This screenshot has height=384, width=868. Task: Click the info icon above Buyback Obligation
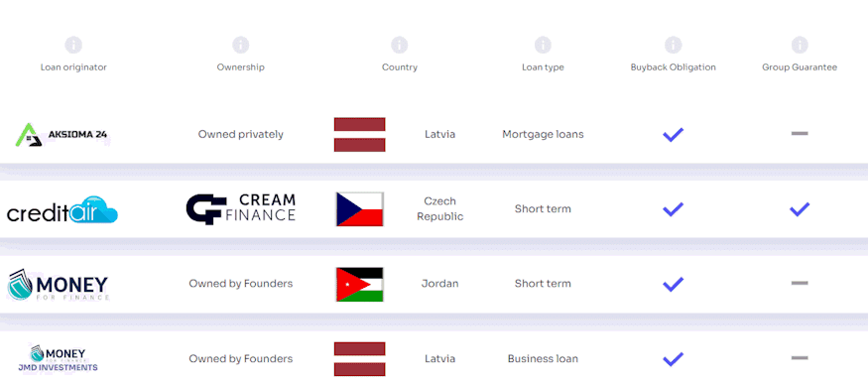click(x=673, y=45)
